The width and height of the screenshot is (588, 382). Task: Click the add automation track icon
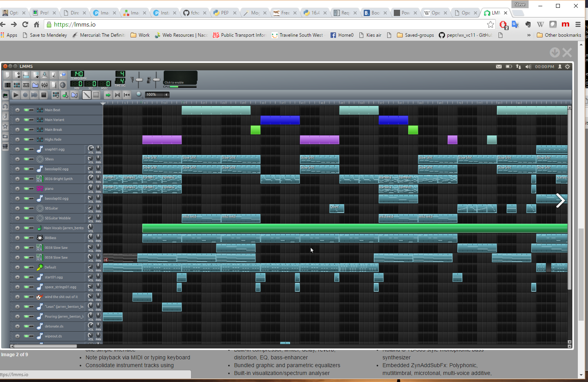click(74, 95)
